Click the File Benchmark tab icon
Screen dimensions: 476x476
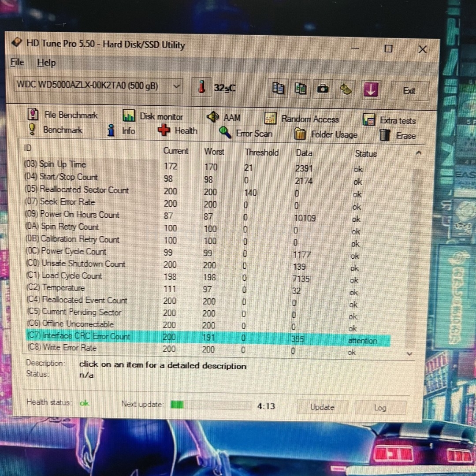[x=33, y=114]
